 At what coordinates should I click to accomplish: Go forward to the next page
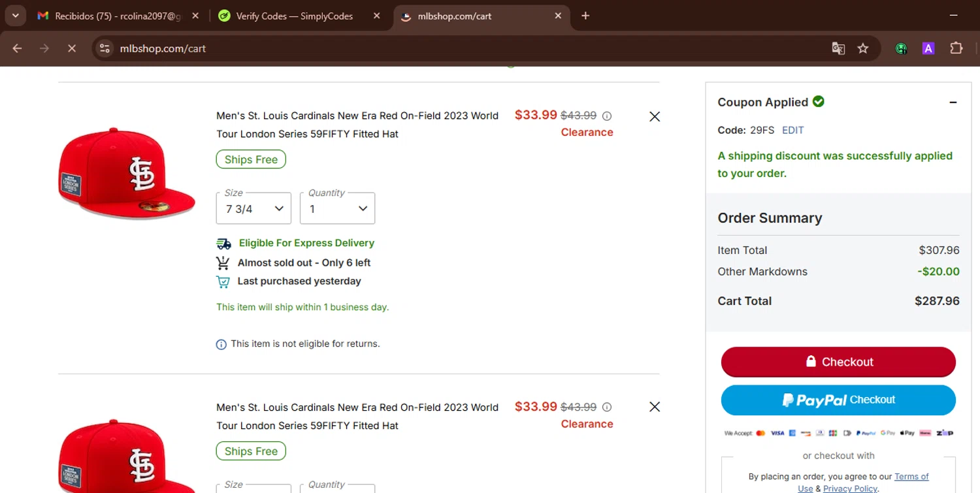[44, 48]
